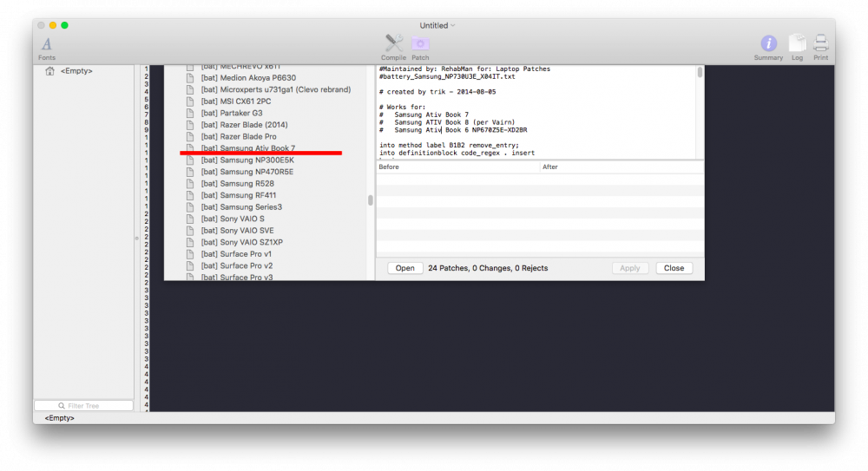Viewport: 868px width, 471px height.
Task: Select Microxperts u731ga1 Clevo rebrand patch
Action: point(276,89)
